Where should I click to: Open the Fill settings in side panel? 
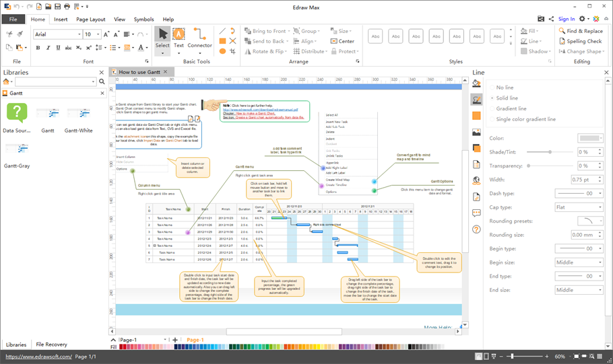coord(476,83)
